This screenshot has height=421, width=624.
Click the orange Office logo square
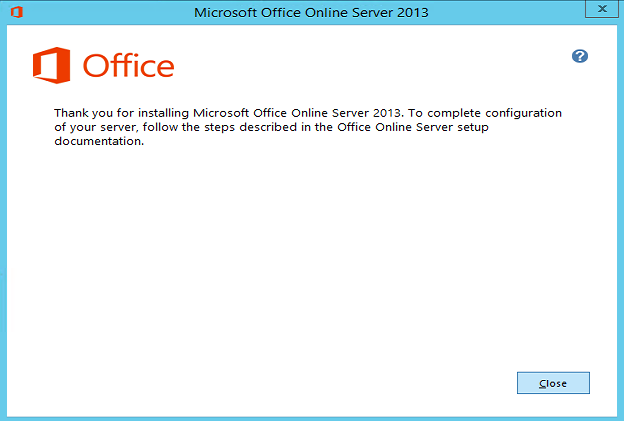pos(52,67)
